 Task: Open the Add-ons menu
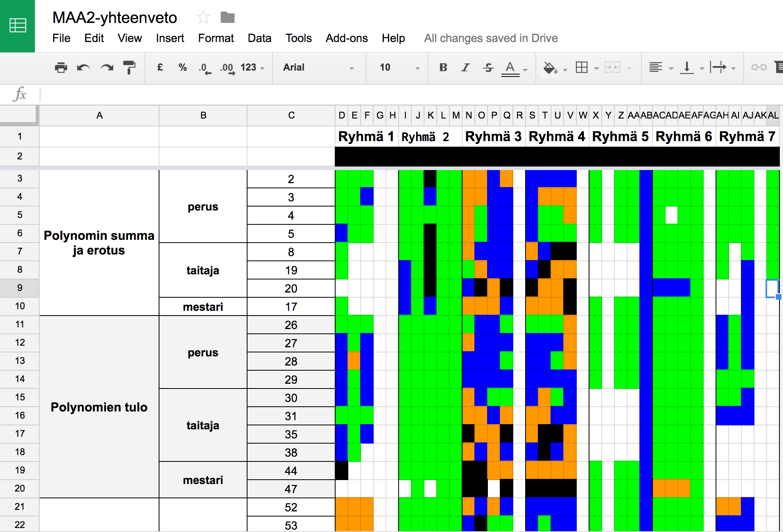pyautogui.click(x=346, y=38)
